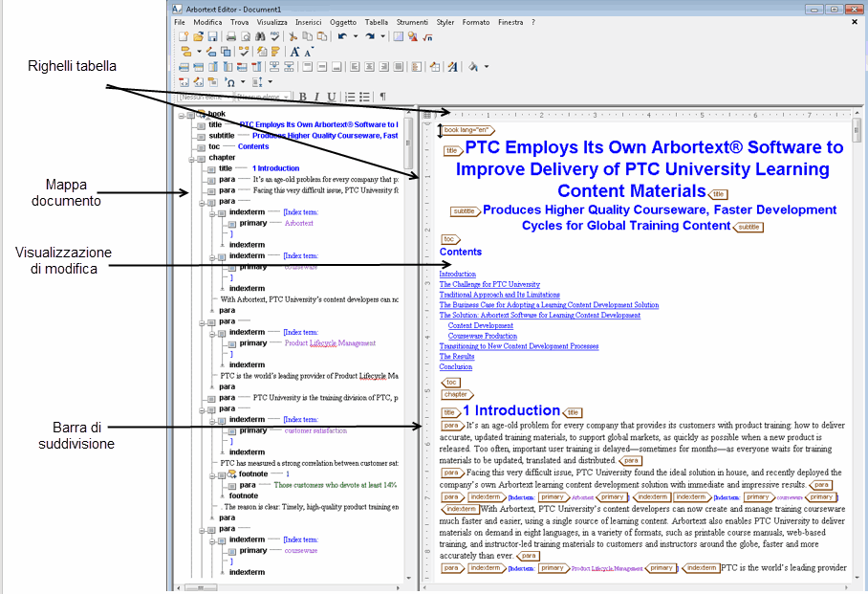Click the split table cell icon
The height and width of the screenshot is (594, 868).
tap(289, 67)
